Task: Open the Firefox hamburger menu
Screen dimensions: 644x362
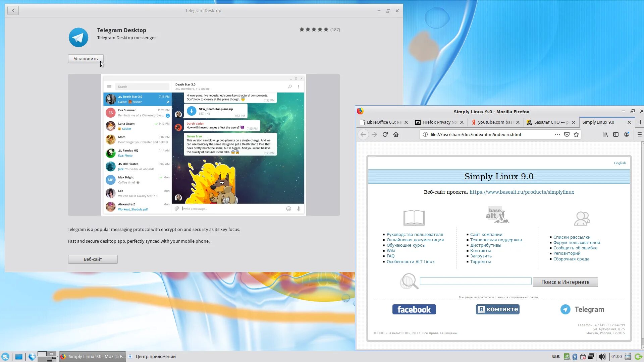Action: [639, 134]
